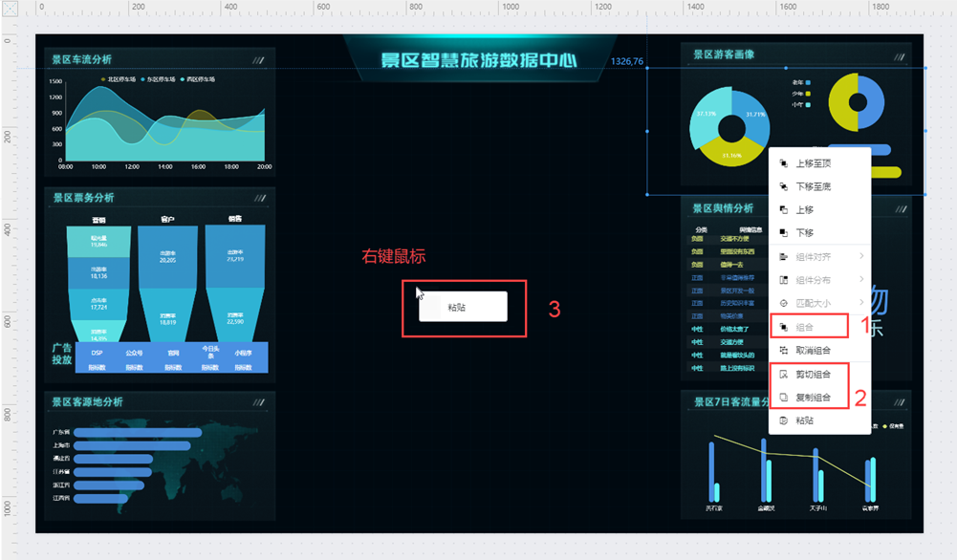The height and width of the screenshot is (560, 957).
Task: Select 剪切组合 in the context menu
Action: 819,374
